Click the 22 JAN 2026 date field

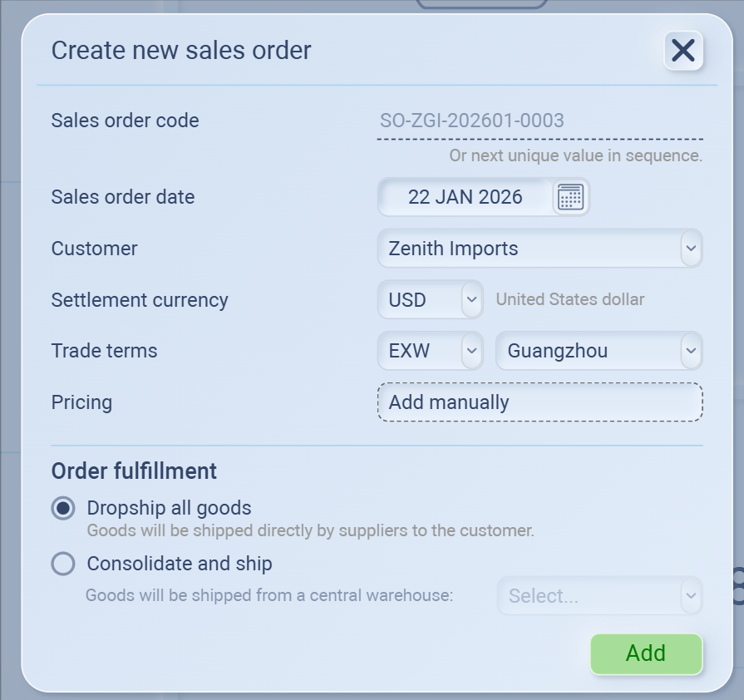466,197
